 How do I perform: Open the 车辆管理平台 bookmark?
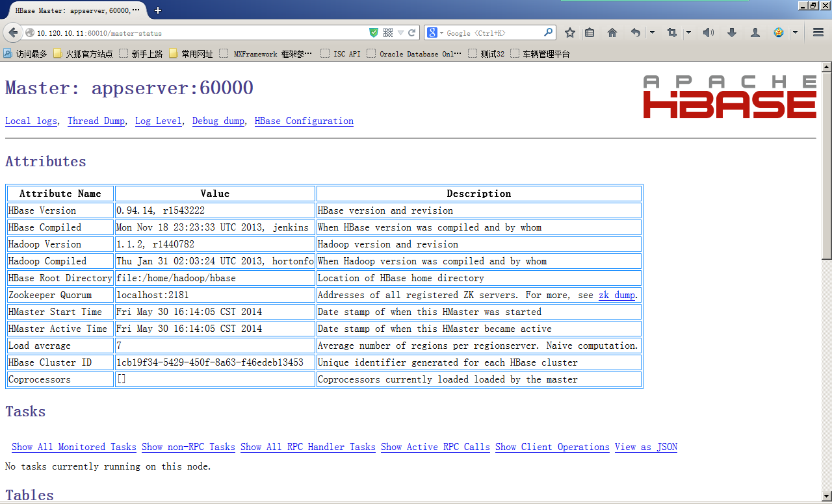click(540, 54)
